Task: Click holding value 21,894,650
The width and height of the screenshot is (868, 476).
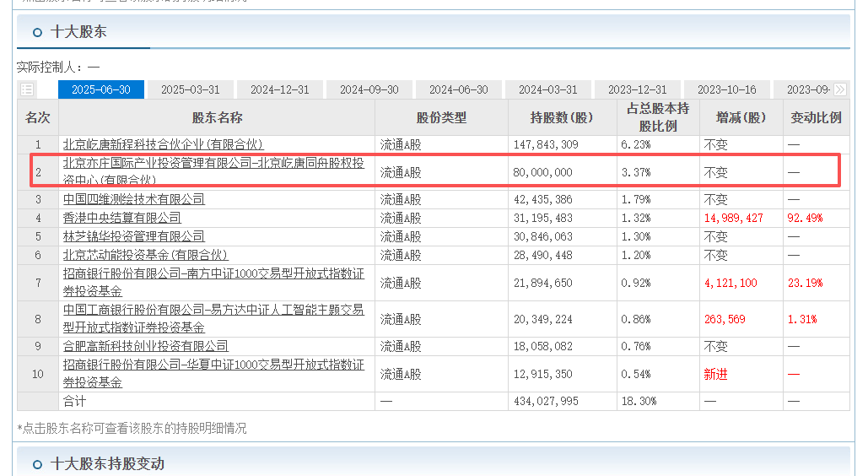Action: (x=542, y=283)
